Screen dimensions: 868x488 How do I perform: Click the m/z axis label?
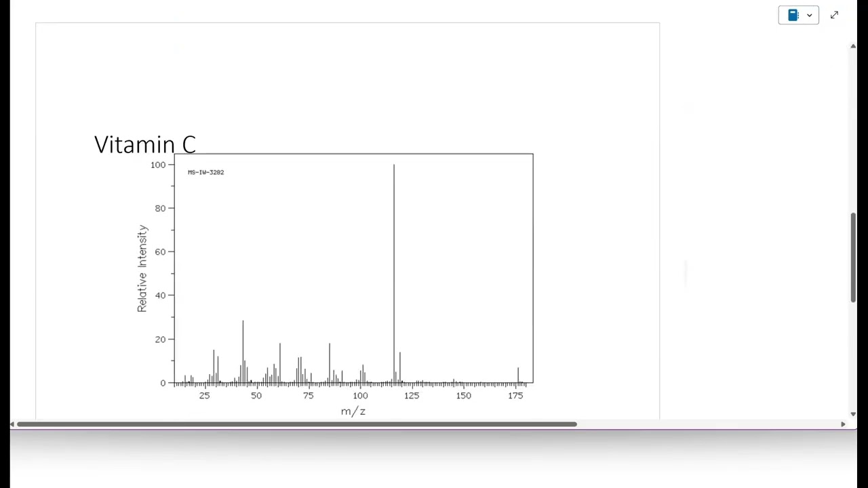tap(353, 411)
